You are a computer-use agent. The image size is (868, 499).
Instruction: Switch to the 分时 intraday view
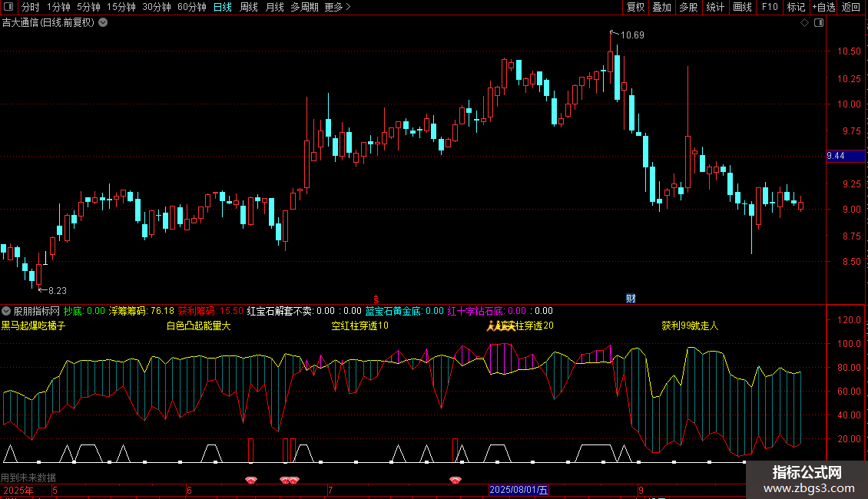31,7
